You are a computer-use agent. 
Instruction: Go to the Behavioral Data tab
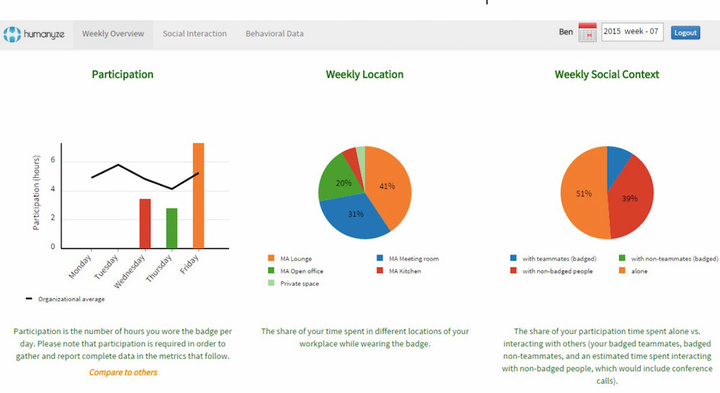point(275,34)
